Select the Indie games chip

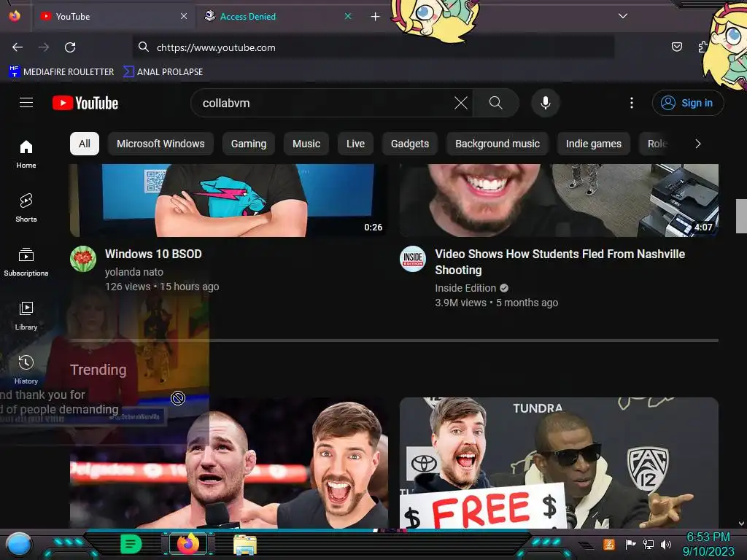click(x=594, y=144)
